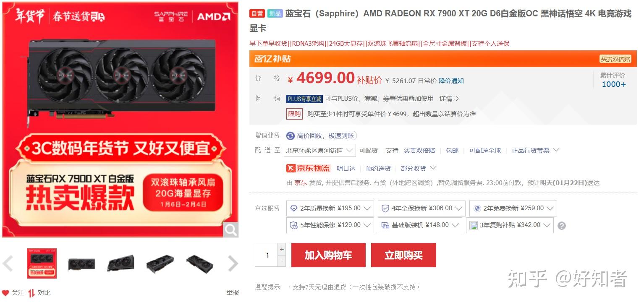The width and height of the screenshot is (644, 305).
Task: Expand the 4年全保换新 ¥306.00 service option
Action: coord(421,208)
